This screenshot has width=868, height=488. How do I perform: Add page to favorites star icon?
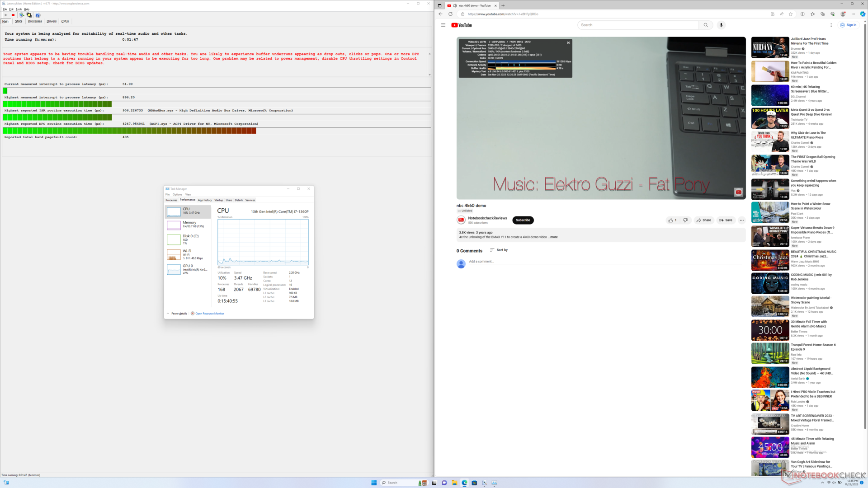pos(791,14)
